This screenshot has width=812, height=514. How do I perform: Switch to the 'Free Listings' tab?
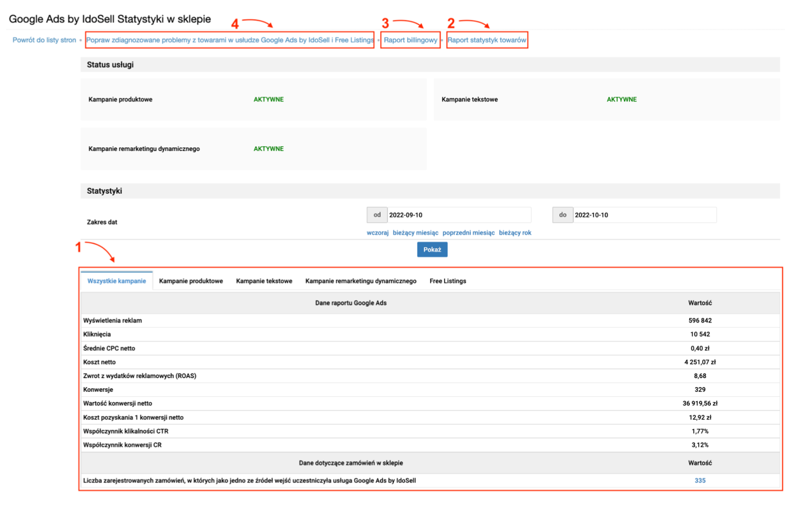[448, 281]
